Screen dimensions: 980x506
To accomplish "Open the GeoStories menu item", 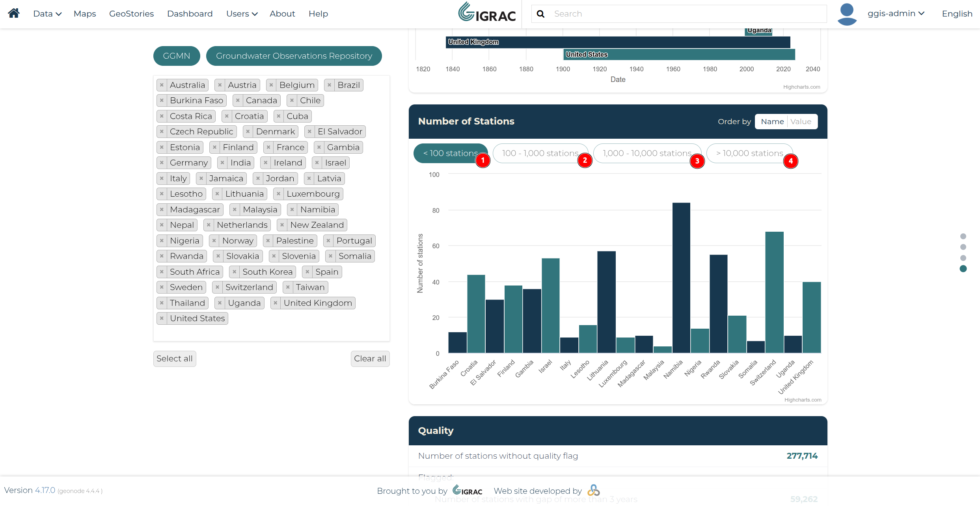I will [131, 14].
